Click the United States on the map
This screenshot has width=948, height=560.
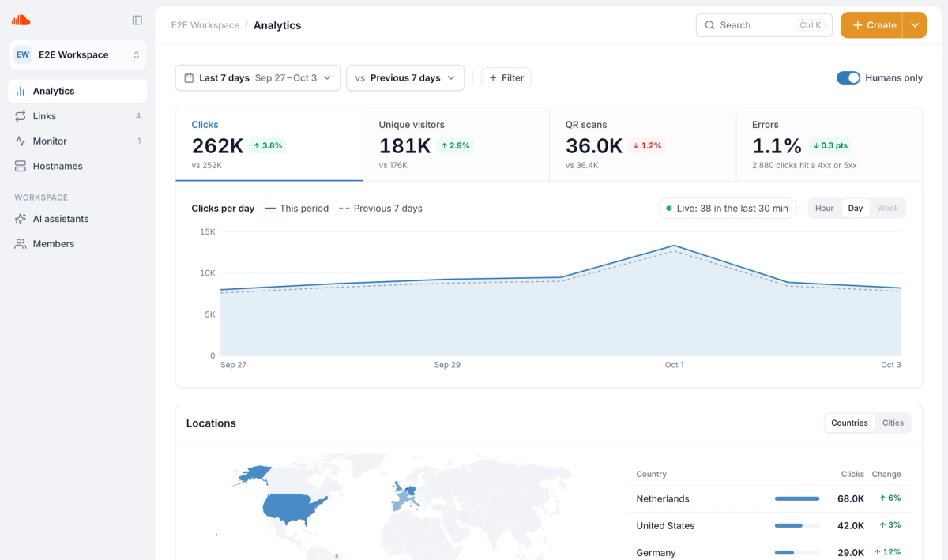click(294, 508)
